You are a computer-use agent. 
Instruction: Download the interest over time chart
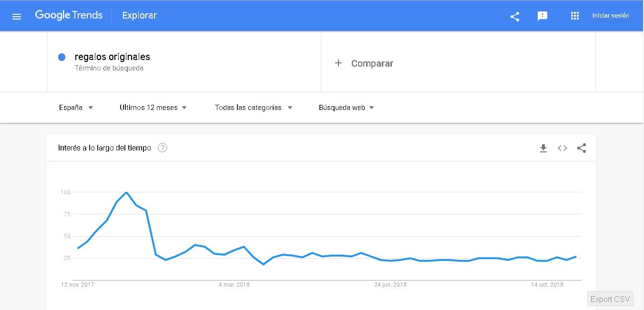tap(543, 148)
